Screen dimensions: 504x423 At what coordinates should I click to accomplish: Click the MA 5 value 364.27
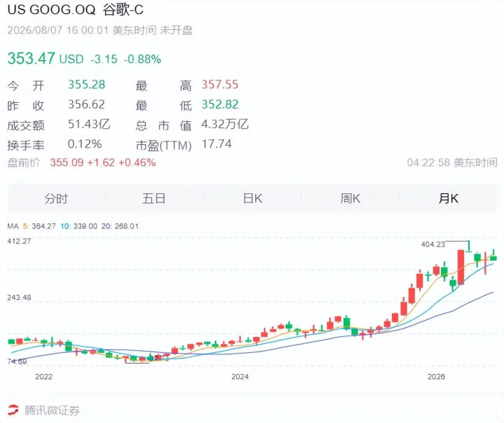click(x=43, y=226)
